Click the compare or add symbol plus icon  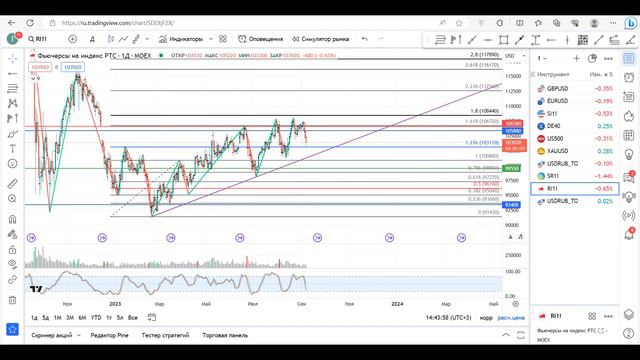[73, 39]
